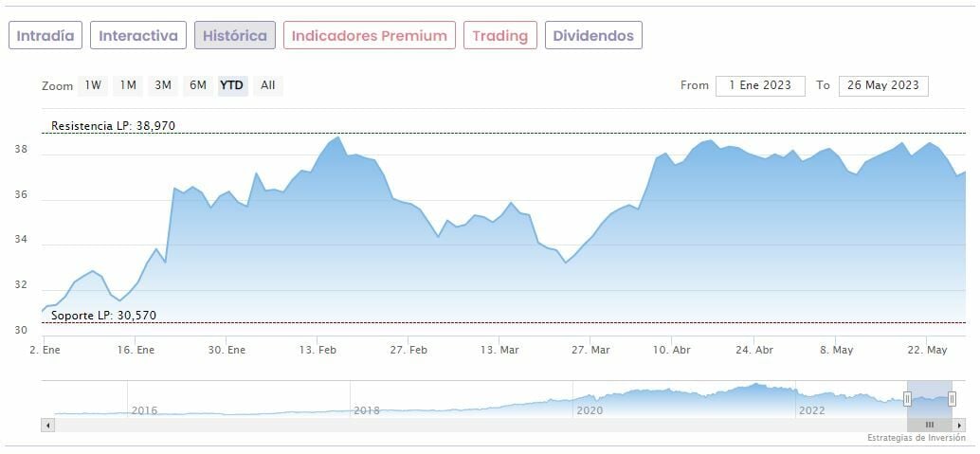Click the left range handle in navigator
This screenshot has width=980, height=454.
907,399
